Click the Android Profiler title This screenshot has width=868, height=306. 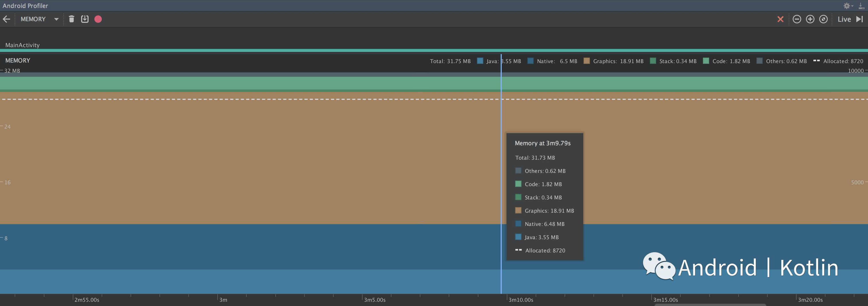click(25, 6)
